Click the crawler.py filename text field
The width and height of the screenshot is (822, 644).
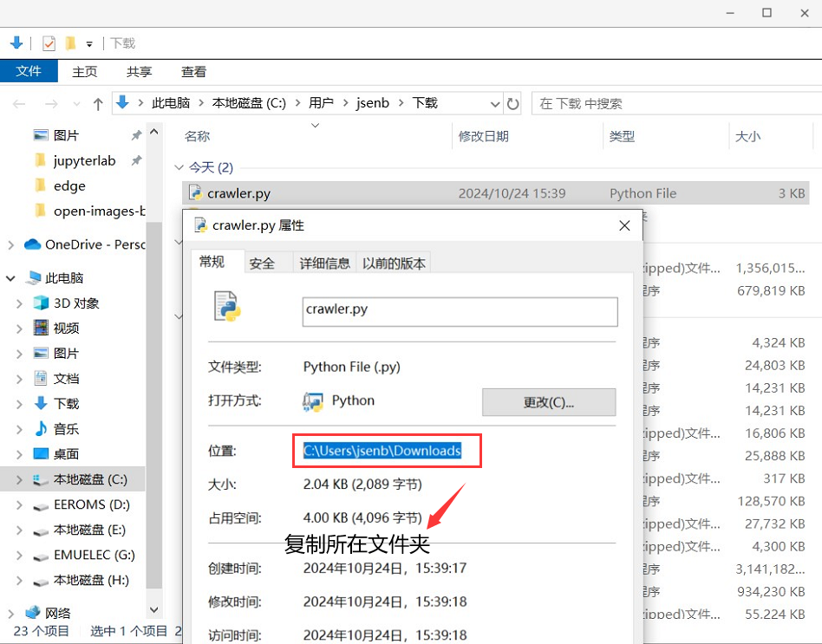pyautogui.click(x=460, y=310)
